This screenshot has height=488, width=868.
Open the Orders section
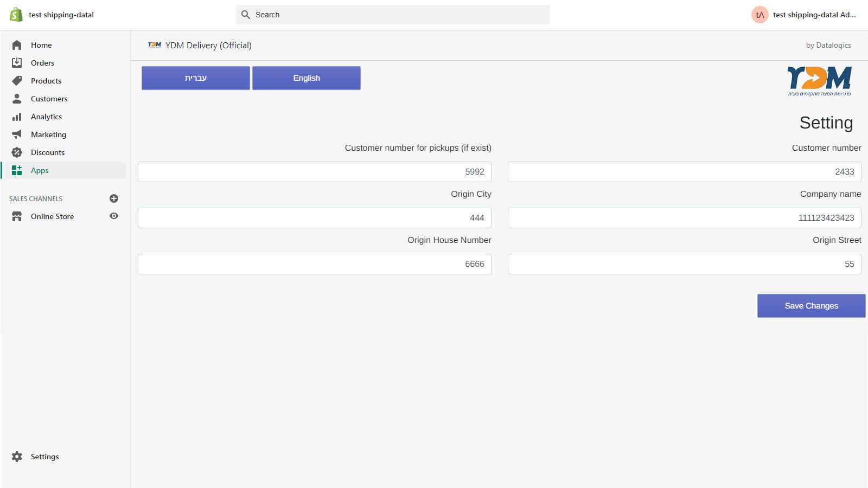pos(42,63)
